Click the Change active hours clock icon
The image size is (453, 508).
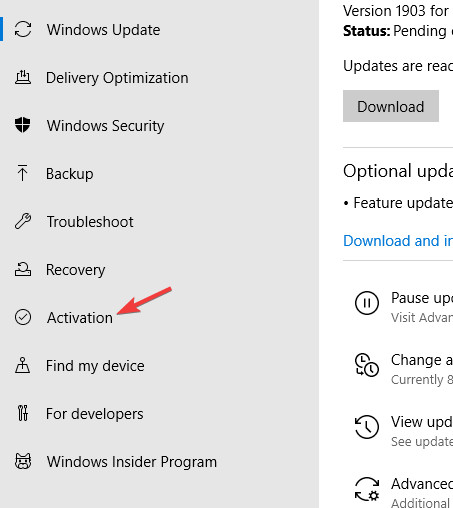(x=367, y=365)
